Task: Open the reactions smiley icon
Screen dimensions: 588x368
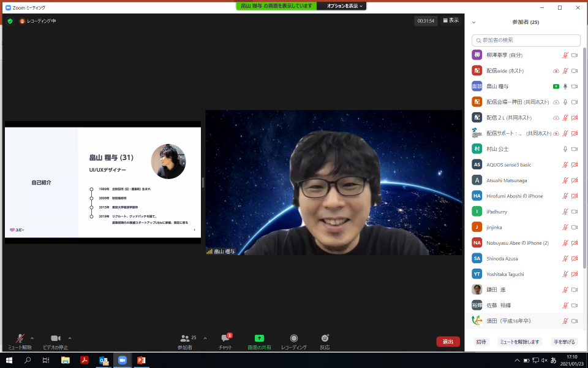Action: click(325, 338)
